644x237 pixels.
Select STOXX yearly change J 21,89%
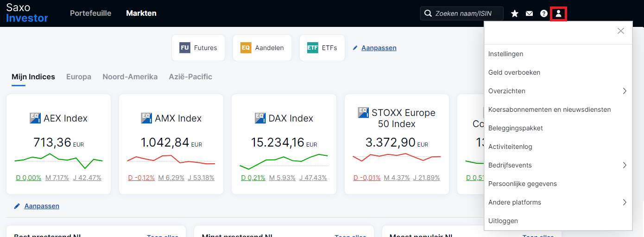427,178
